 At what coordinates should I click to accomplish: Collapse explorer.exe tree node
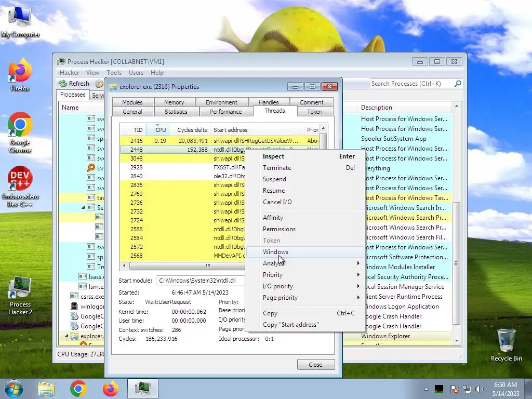66,336
